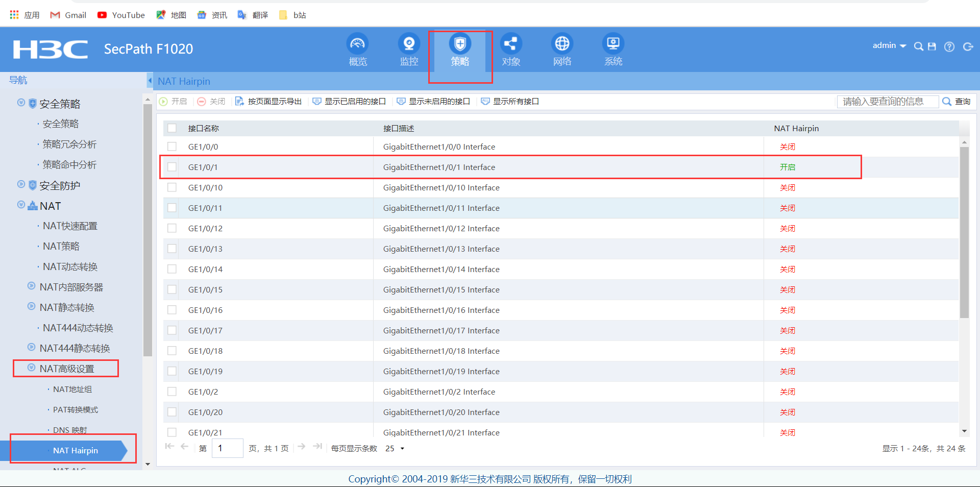Click the 开启 enable toolbar button
The width and height of the screenshot is (980, 487).
pos(173,102)
